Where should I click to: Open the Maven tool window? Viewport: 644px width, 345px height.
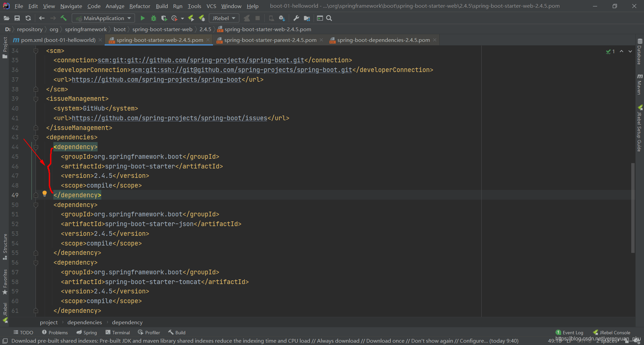click(x=640, y=84)
